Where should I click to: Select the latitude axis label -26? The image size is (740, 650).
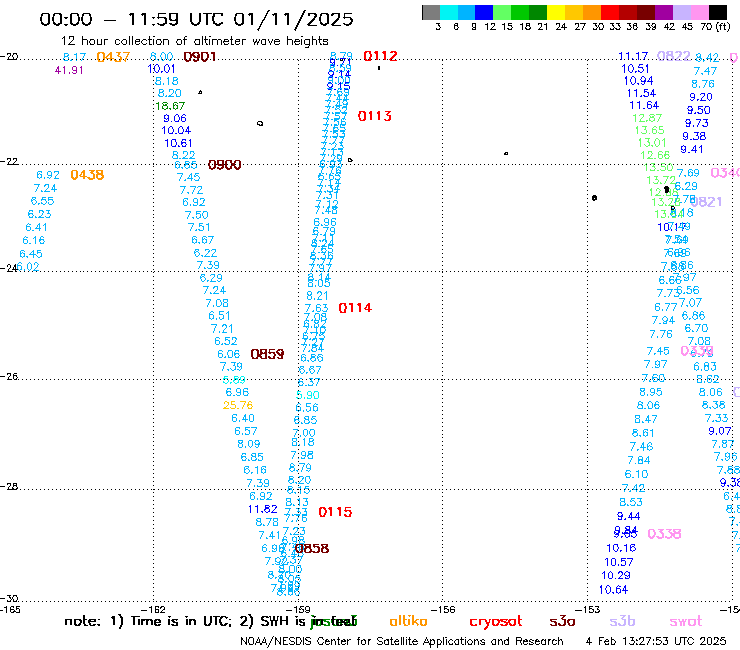(x=9, y=377)
